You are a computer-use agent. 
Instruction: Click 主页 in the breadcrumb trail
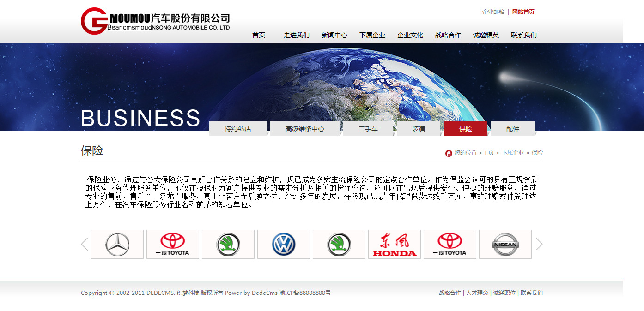click(488, 153)
